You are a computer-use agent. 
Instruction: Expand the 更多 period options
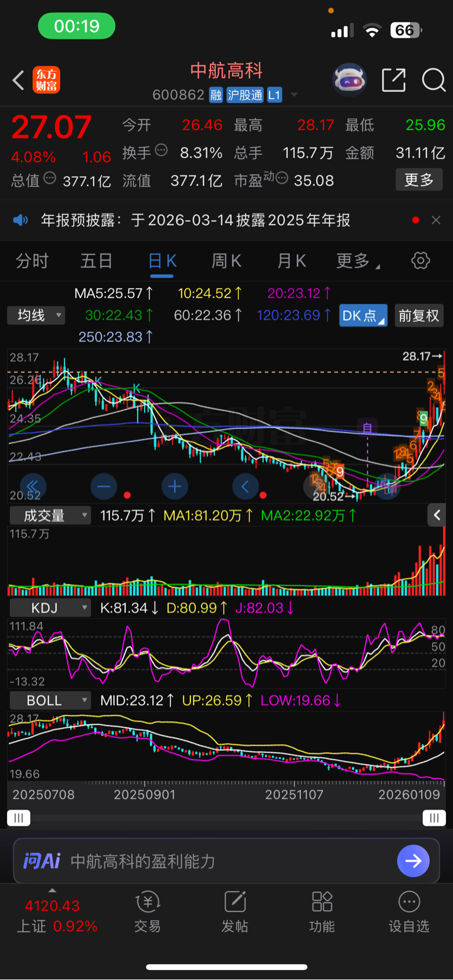[357, 260]
